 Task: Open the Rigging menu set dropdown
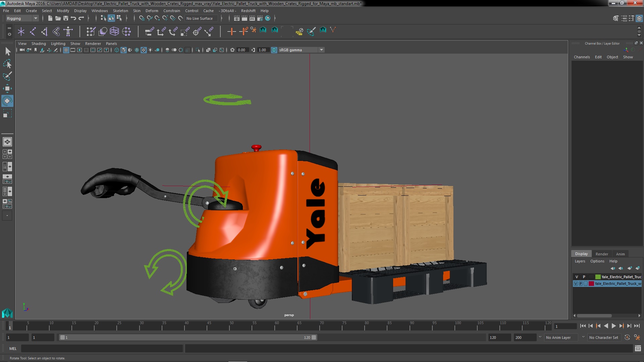tap(22, 18)
